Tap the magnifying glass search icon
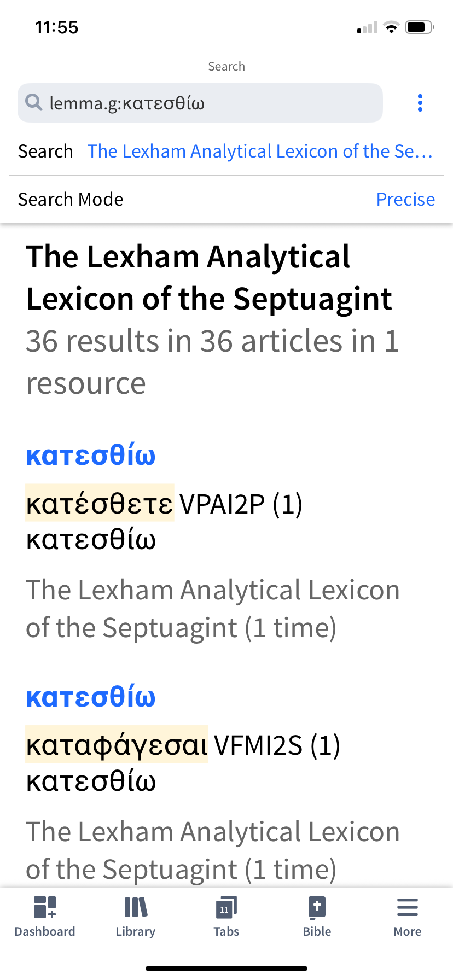This screenshot has width=453, height=980. [34, 102]
